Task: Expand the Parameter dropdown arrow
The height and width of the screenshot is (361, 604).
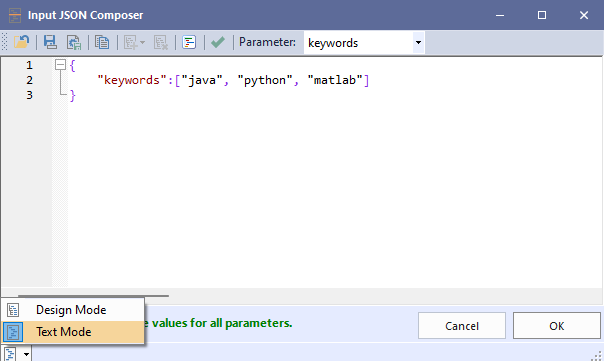Action: pos(418,42)
